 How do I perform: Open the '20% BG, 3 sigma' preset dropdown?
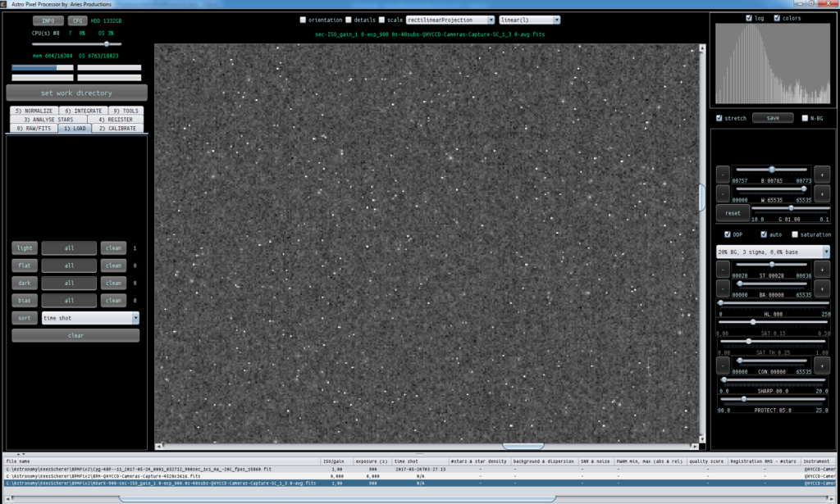coord(773,252)
